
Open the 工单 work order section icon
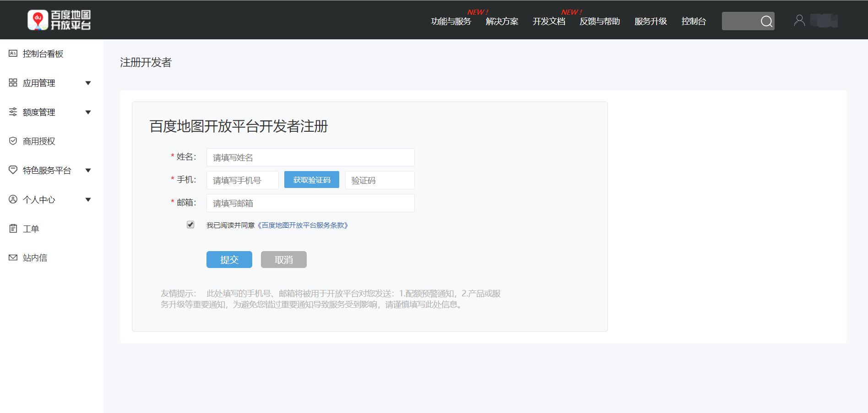pyautogui.click(x=13, y=228)
